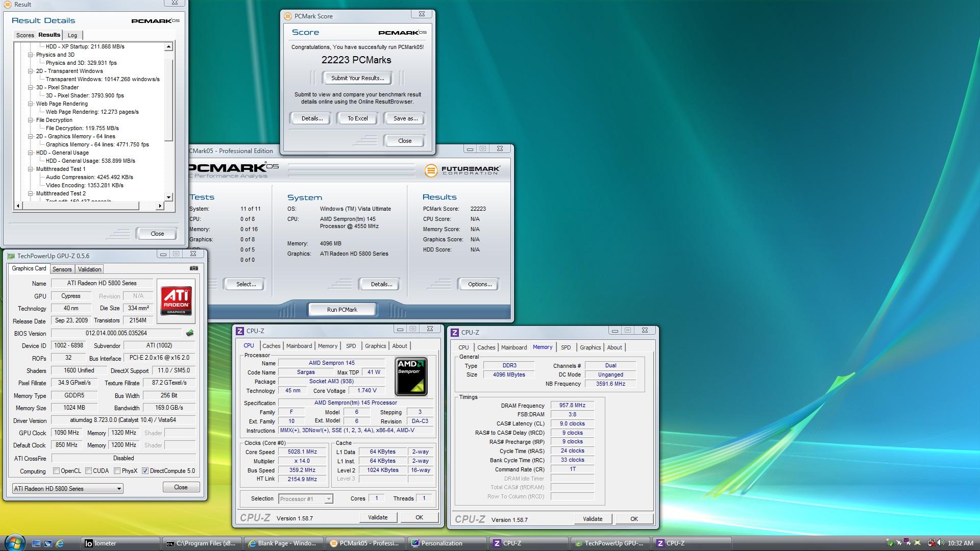The width and height of the screenshot is (980, 551).
Task: Toggle the DirectCompute 5.0 checkbox
Action: tap(145, 471)
